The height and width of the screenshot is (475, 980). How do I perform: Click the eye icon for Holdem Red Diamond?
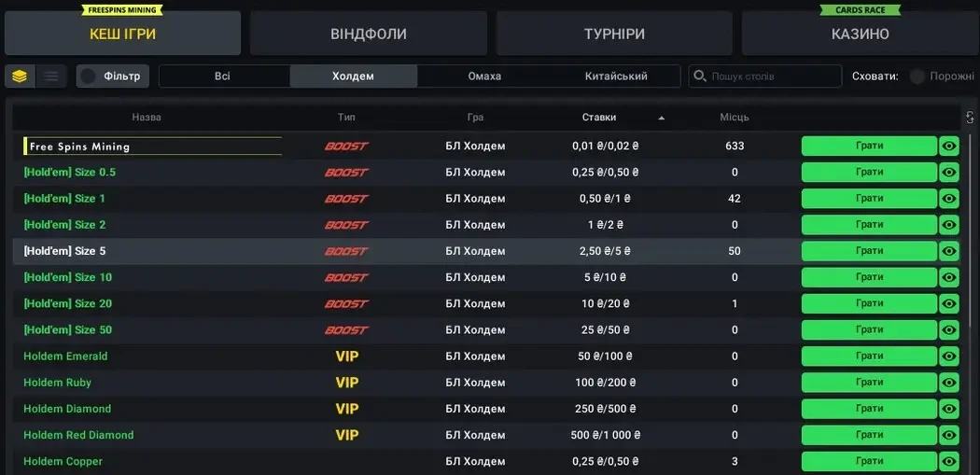949,435
